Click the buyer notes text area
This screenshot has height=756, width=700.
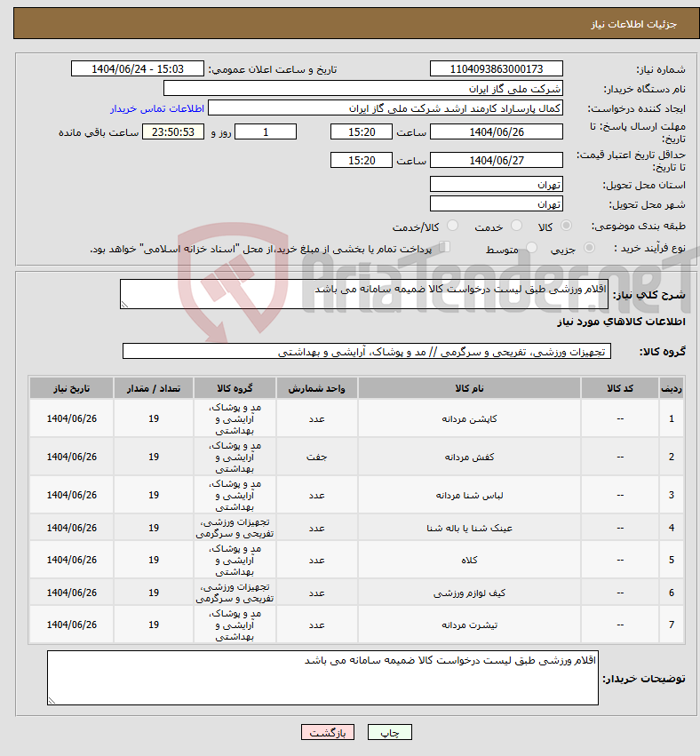[x=322, y=678]
